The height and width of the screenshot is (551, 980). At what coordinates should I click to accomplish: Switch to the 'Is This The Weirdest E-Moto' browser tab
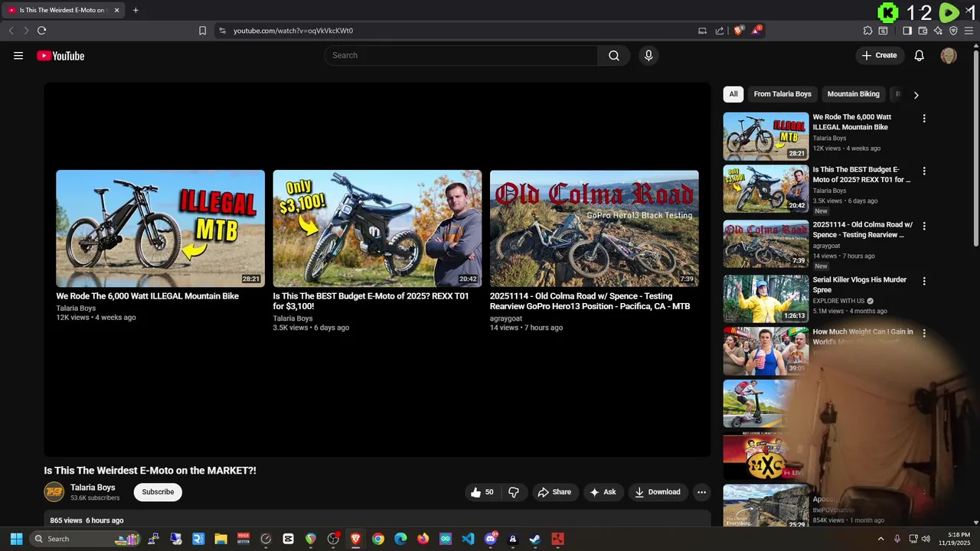click(x=61, y=10)
